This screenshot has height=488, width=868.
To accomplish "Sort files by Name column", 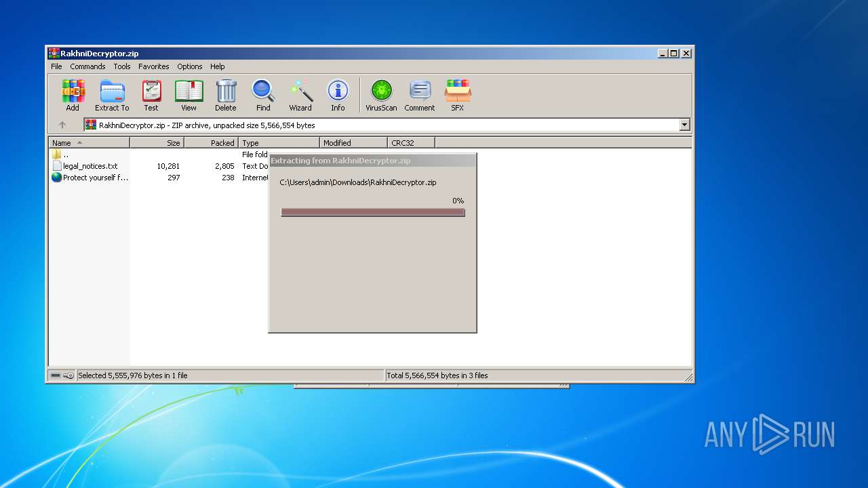I will point(89,142).
